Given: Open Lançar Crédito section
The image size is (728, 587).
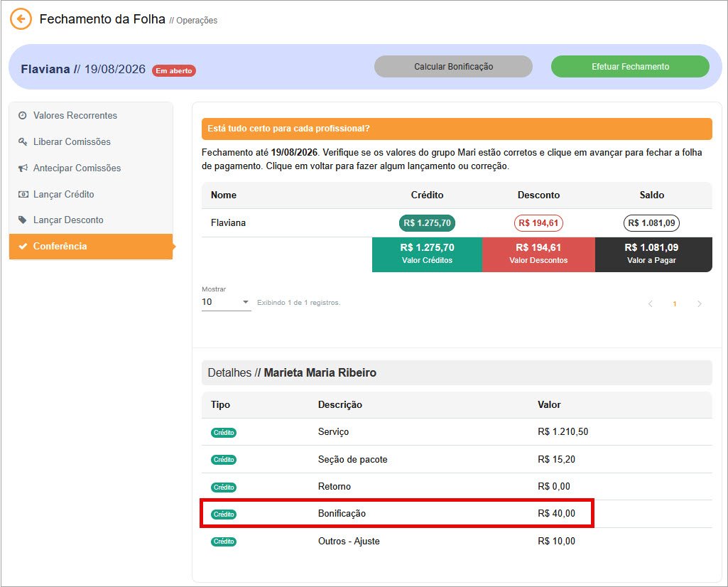Looking at the screenshot, I should [x=91, y=194].
